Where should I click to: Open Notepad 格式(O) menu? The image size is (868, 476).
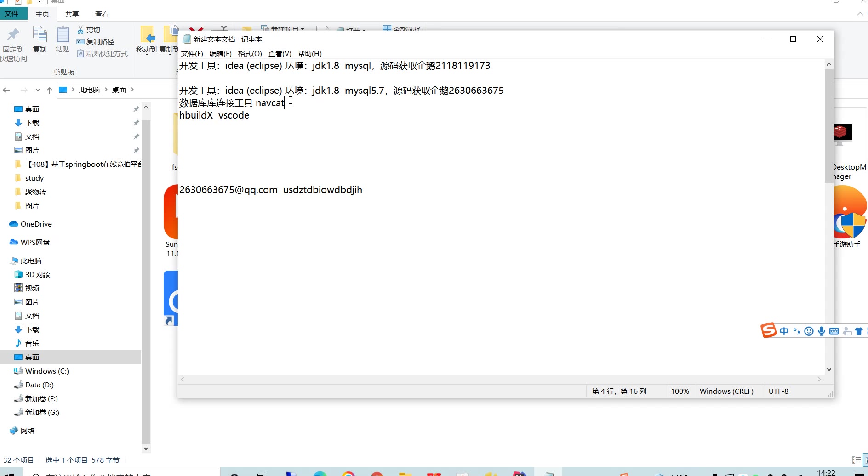coord(250,53)
